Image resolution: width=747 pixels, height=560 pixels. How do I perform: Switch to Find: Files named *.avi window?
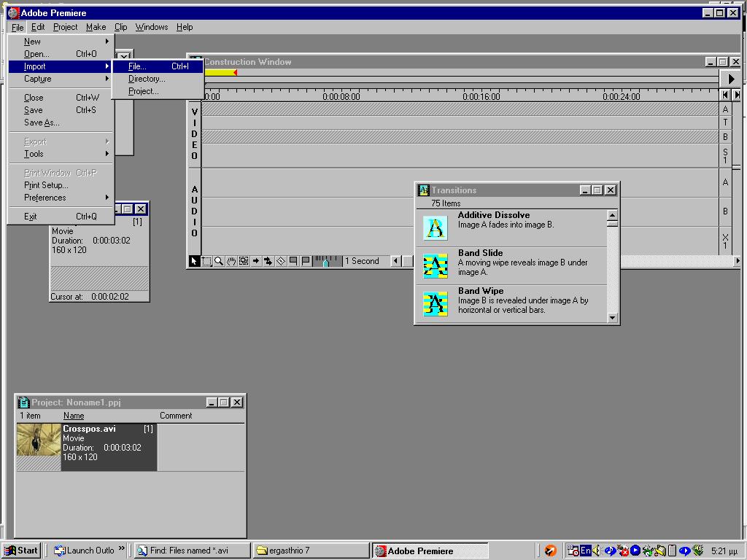pyautogui.click(x=192, y=551)
